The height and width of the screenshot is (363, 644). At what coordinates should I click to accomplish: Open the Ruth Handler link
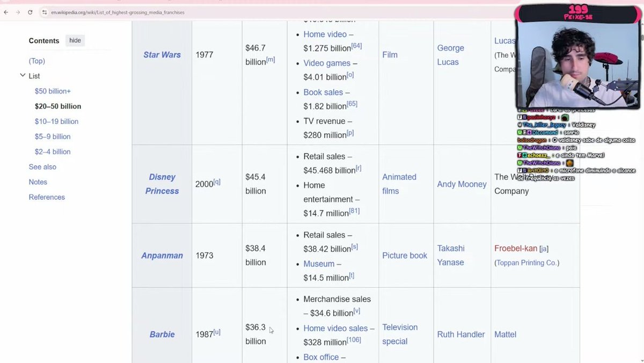[461, 335]
